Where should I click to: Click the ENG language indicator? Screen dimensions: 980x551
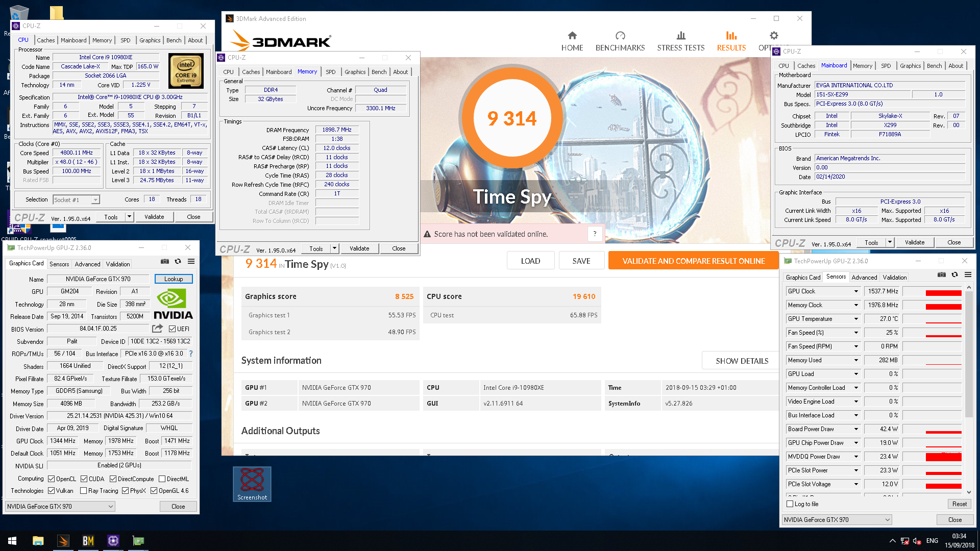pos(932,541)
